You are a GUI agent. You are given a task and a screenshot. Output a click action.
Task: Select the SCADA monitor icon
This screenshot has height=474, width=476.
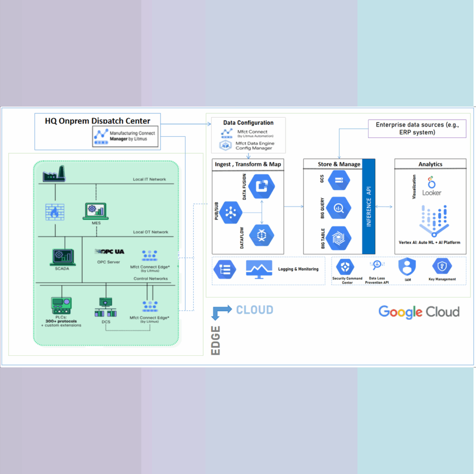(x=61, y=256)
